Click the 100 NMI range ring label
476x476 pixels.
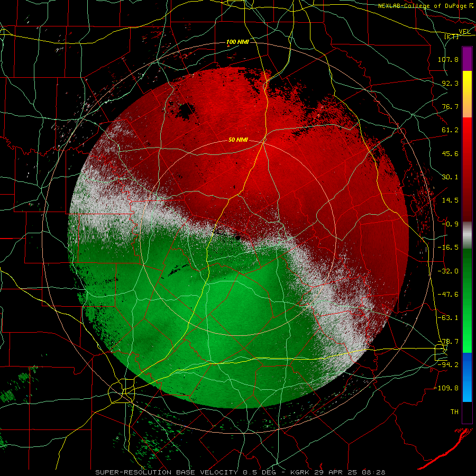click(x=237, y=42)
